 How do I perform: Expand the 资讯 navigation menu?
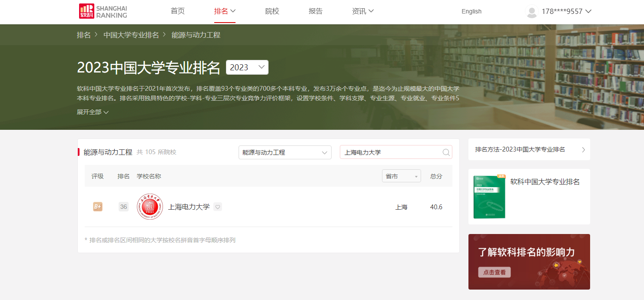coord(363,11)
